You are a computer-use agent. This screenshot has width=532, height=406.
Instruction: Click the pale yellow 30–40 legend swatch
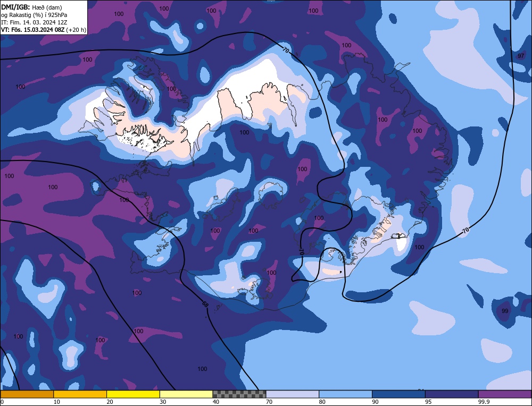coord(186,394)
